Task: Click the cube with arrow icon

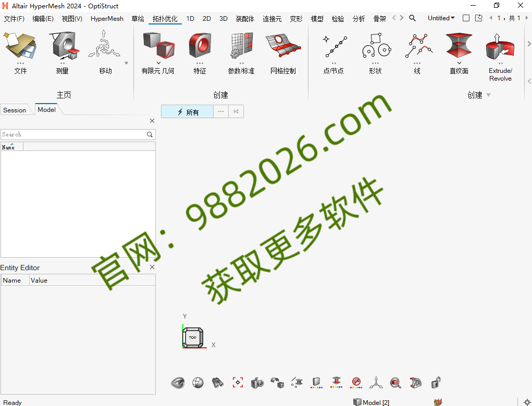Action: [x=277, y=383]
